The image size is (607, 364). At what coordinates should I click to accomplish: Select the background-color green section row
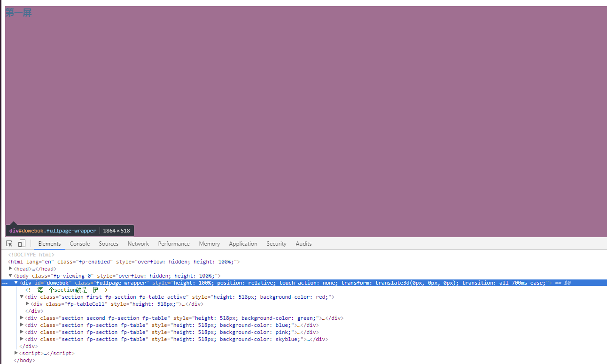pos(184,318)
